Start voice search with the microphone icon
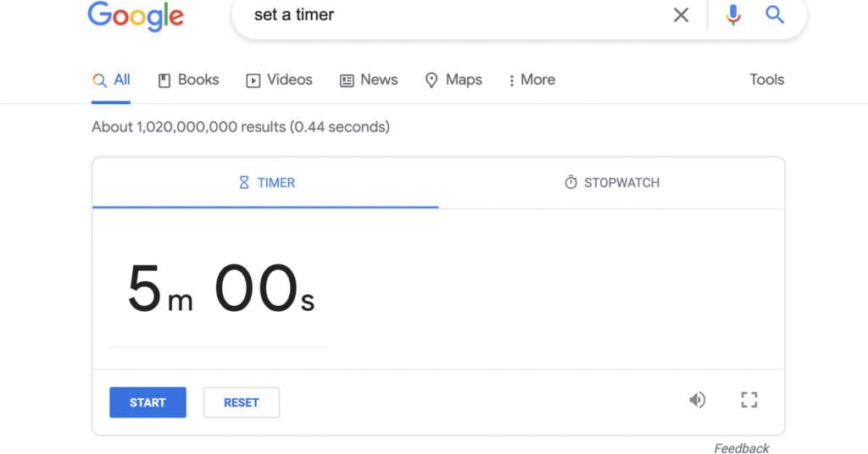Image resolution: width=868 pixels, height=454 pixels. point(733,15)
